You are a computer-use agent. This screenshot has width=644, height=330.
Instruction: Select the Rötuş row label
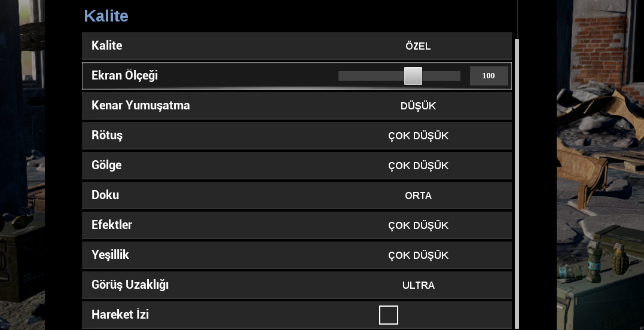pyautogui.click(x=107, y=136)
